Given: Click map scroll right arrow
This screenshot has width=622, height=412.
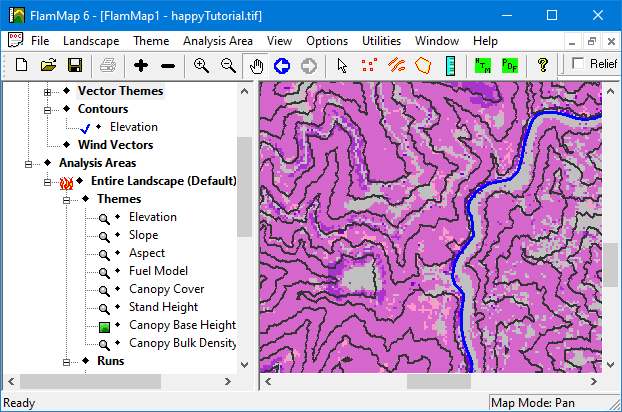Looking at the screenshot, I should [x=593, y=381].
